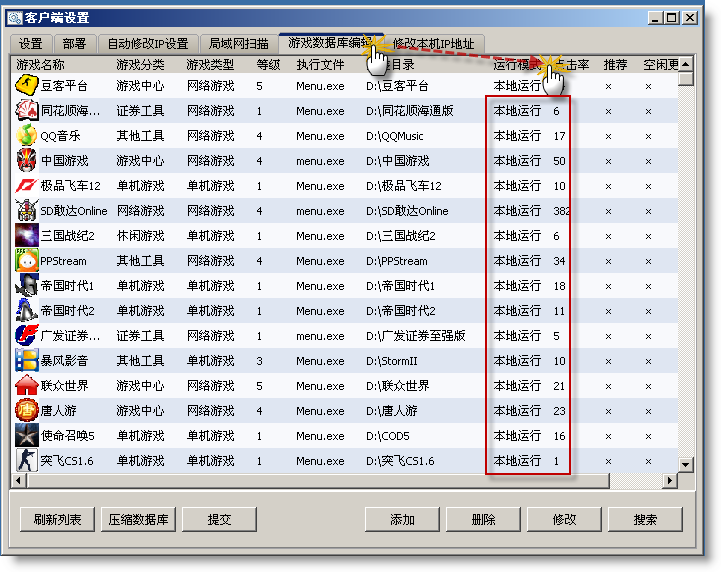Sort by the 游戏分类 column header
This screenshot has width=721, height=572.
[140, 64]
